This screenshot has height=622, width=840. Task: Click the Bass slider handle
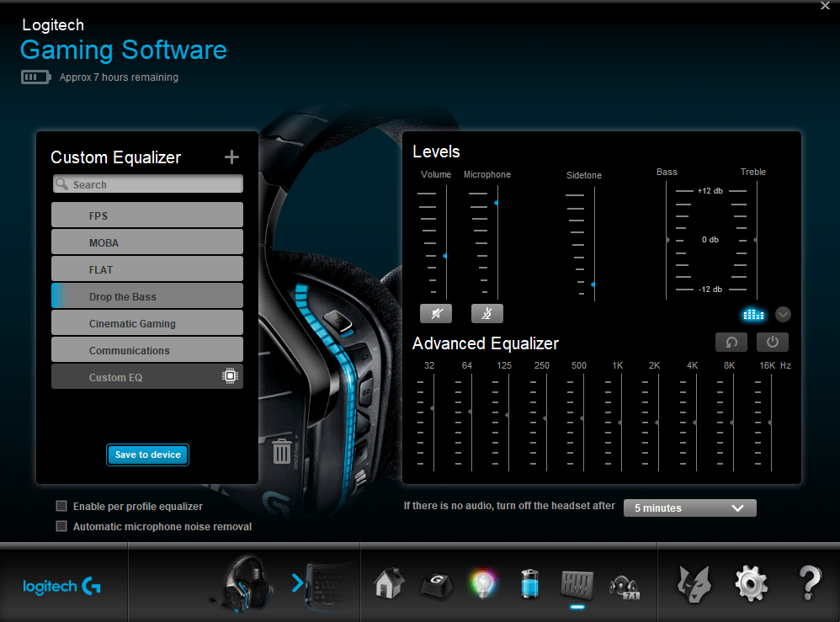667,240
